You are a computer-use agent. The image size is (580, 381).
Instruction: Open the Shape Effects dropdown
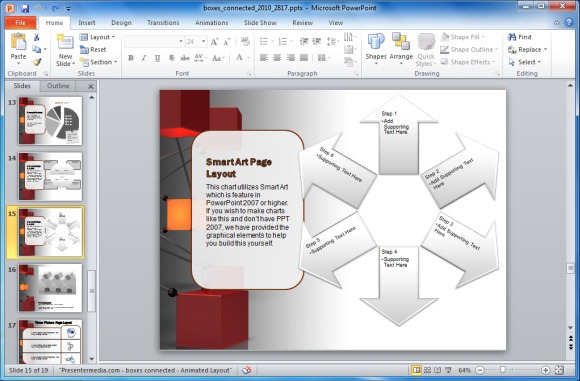tap(468, 62)
